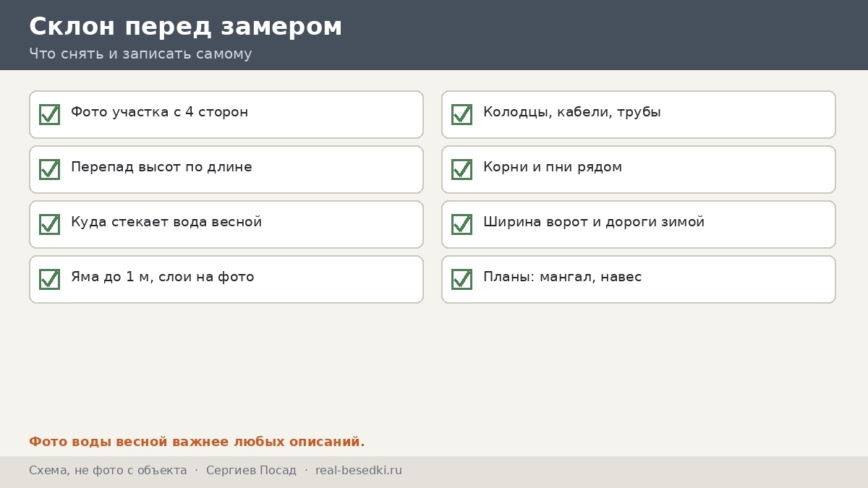Toggle checkbox for 'Ширина ворот и дороги зимой'
This screenshot has width=868, height=488.
(461, 224)
